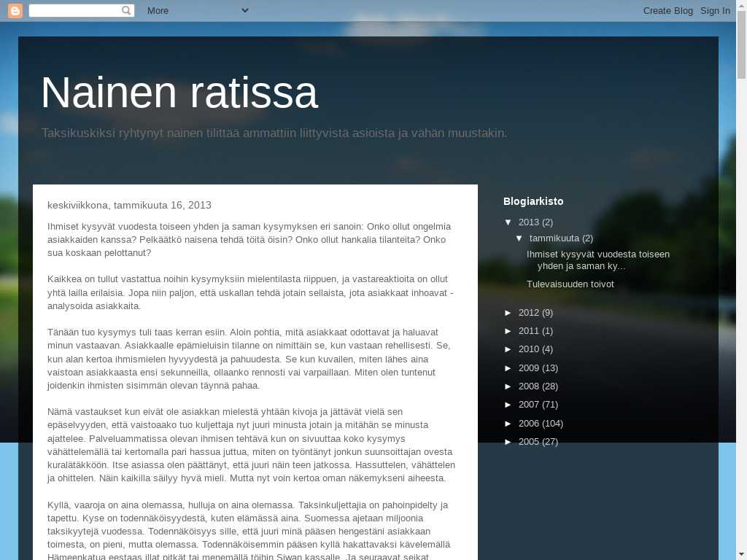The image size is (747, 560).
Task: Open the Nainen ratissa blog title
Action: (x=179, y=93)
